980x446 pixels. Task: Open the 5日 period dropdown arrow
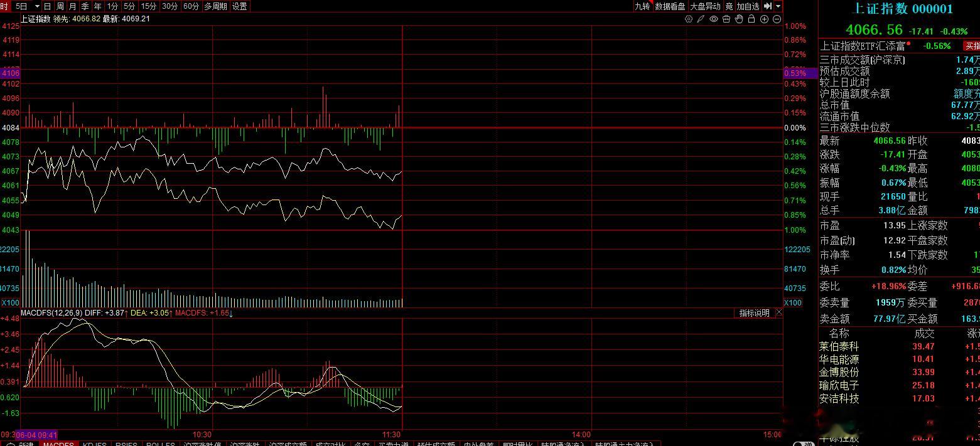[36, 6]
